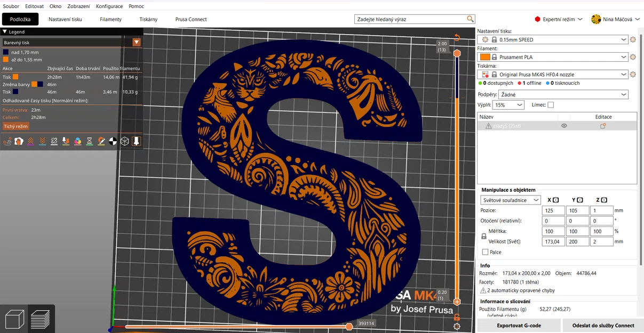The image size is (644, 333).
Task: Open the Editovat menu
Action: click(34, 6)
